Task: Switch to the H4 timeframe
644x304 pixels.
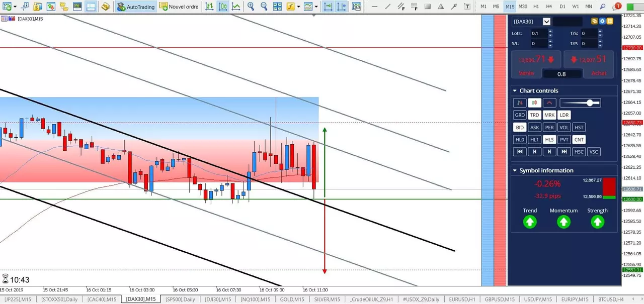Action: click(549, 7)
